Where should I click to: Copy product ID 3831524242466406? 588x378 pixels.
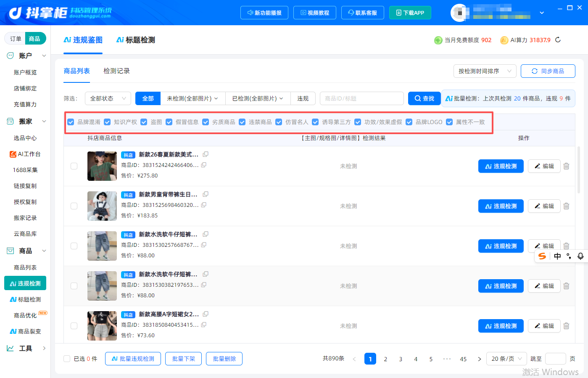pyautogui.click(x=204, y=165)
